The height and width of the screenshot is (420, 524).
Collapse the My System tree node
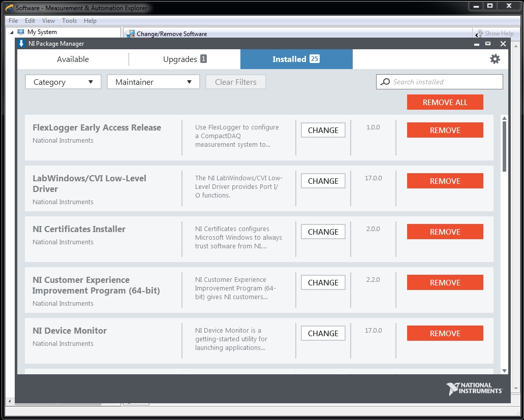point(12,33)
